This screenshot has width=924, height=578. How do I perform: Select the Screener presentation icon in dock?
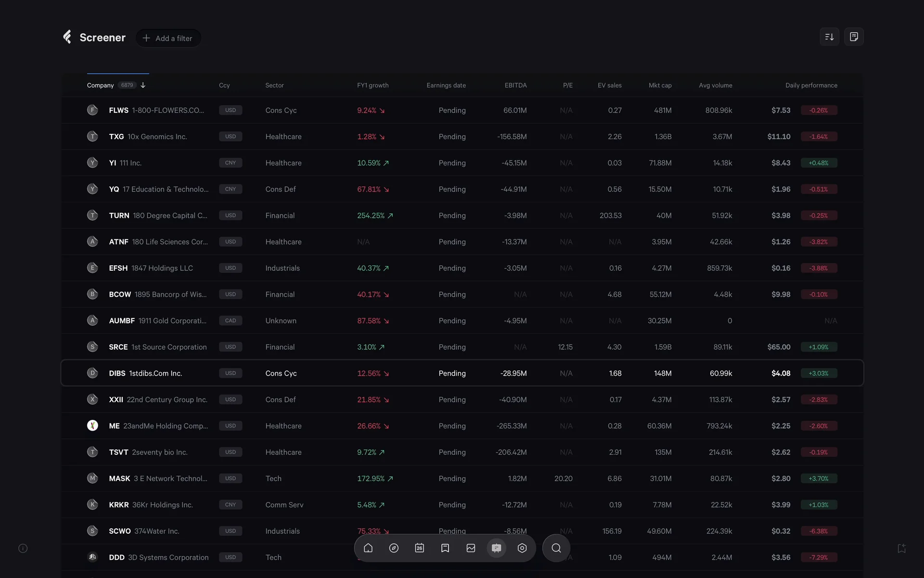coord(496,548)
